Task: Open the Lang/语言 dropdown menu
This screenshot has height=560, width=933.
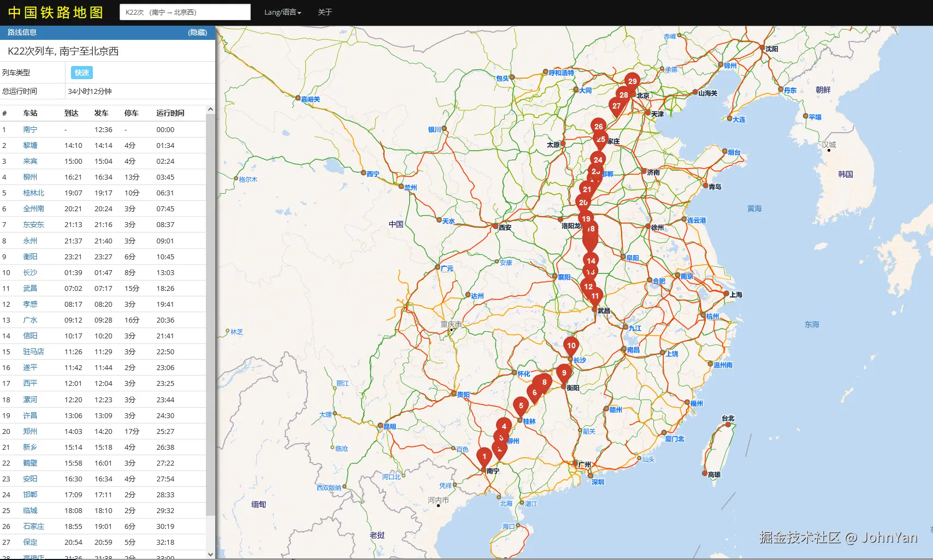Action: (x=282, y=12)
